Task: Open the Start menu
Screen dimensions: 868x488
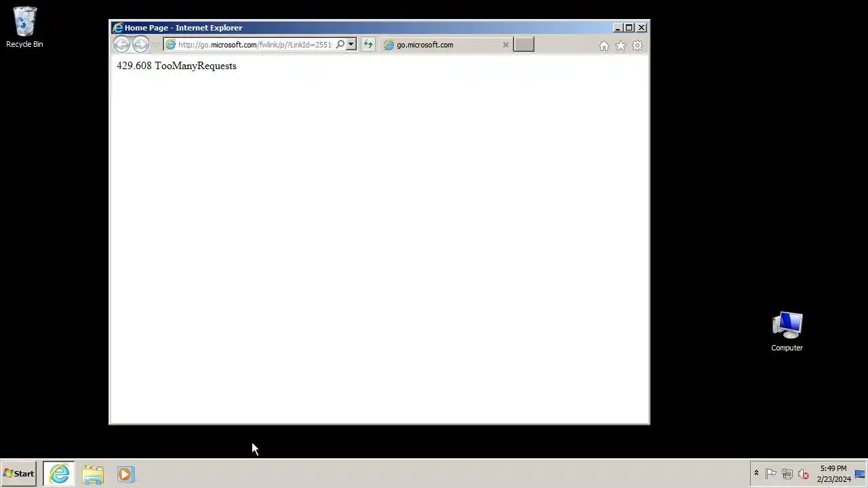Action: (x=19, y=474)
